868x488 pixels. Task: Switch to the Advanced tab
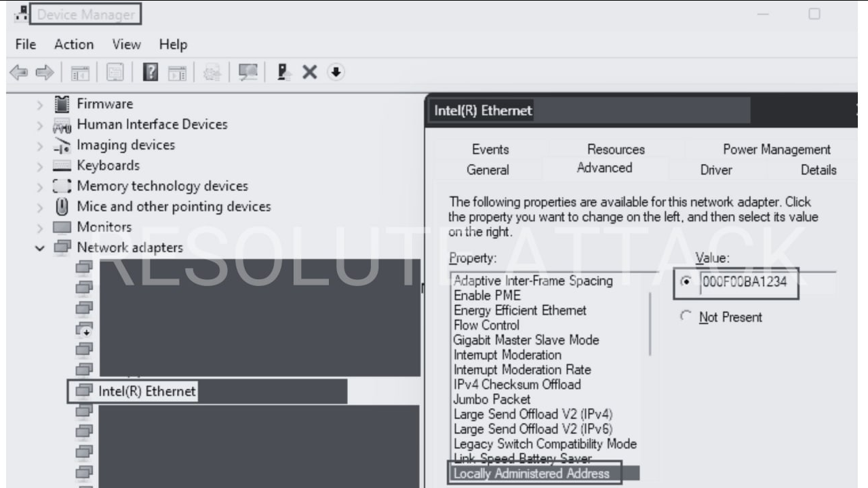pyautogui.click(x=604, y=167)
